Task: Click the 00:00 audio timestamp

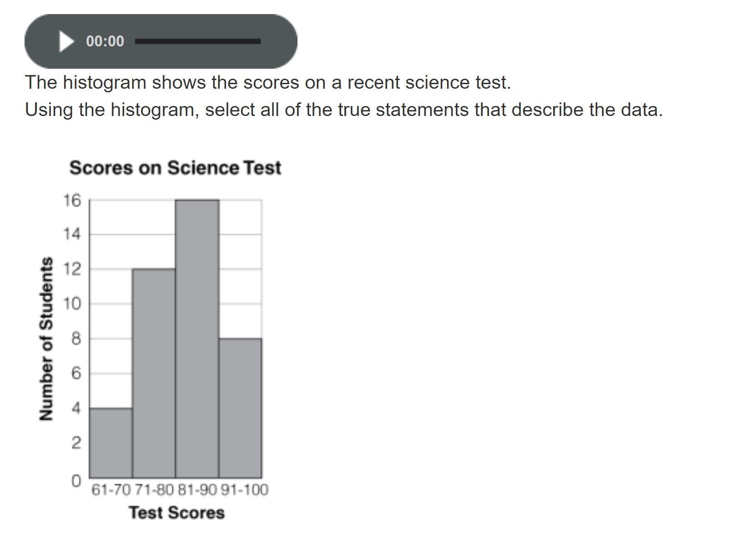Action: pyautogui.click(x=105, y=41)
